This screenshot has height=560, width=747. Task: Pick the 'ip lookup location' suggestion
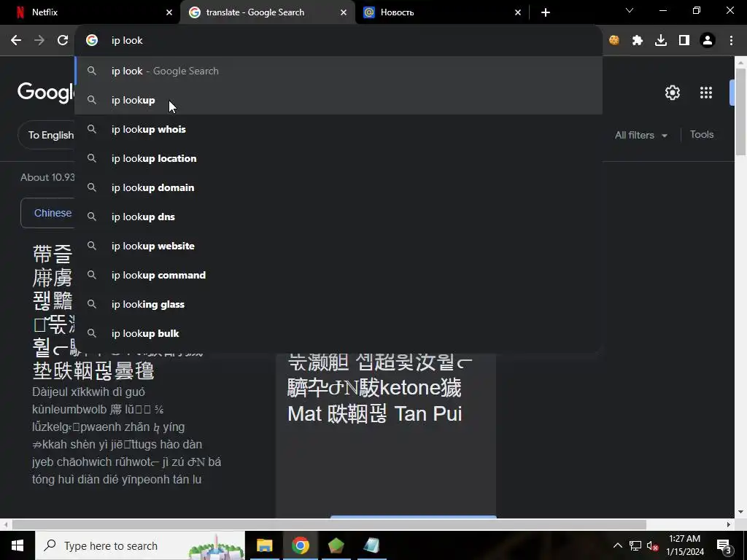click(x=338, y=158)
